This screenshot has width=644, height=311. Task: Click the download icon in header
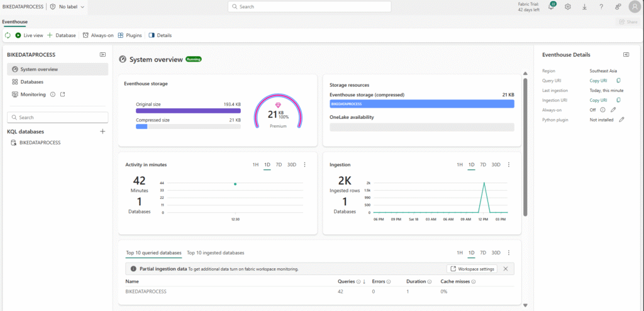(x=584, y=6)
